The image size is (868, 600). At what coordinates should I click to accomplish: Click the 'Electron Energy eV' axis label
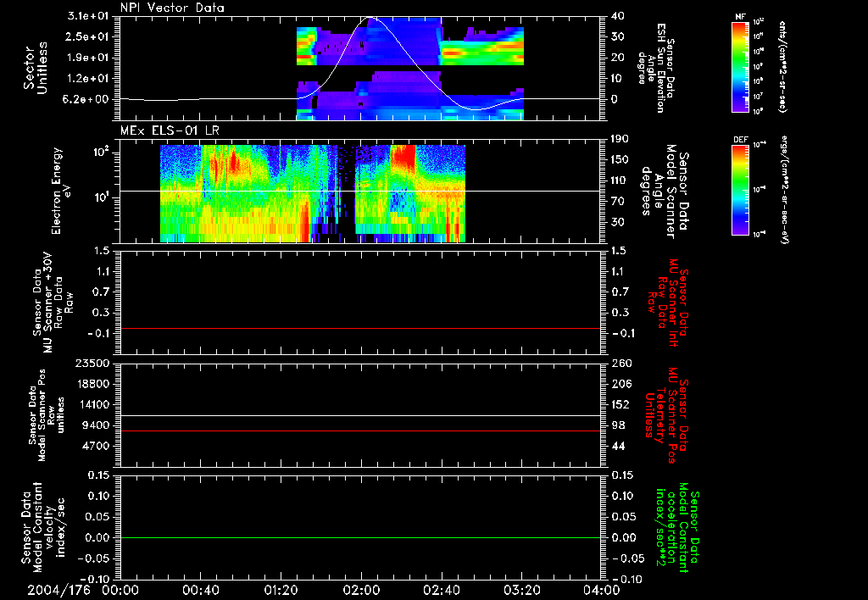pyautogui.click(x=61, y=191)
